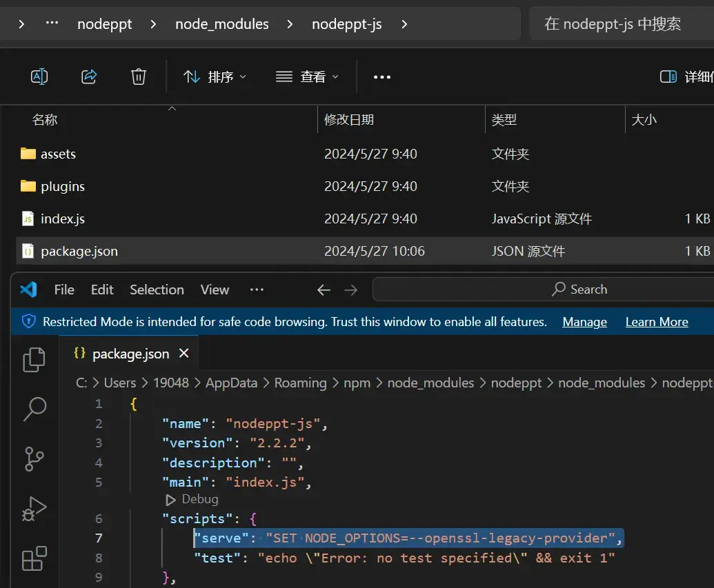This screenshot has height=588, width=714.
Task: Open the Explorer toolbar more options ellipsis
Action: coord(381,77)
